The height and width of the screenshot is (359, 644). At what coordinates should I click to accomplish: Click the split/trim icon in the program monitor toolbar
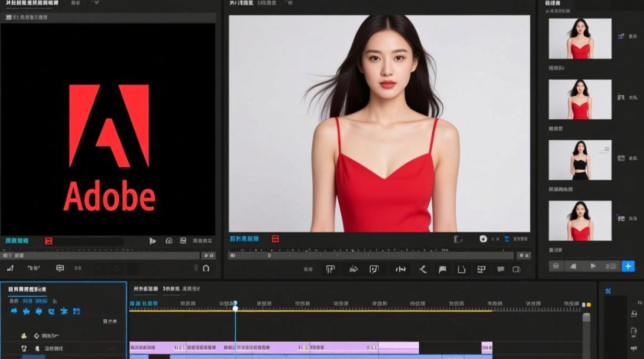point(400,269)
